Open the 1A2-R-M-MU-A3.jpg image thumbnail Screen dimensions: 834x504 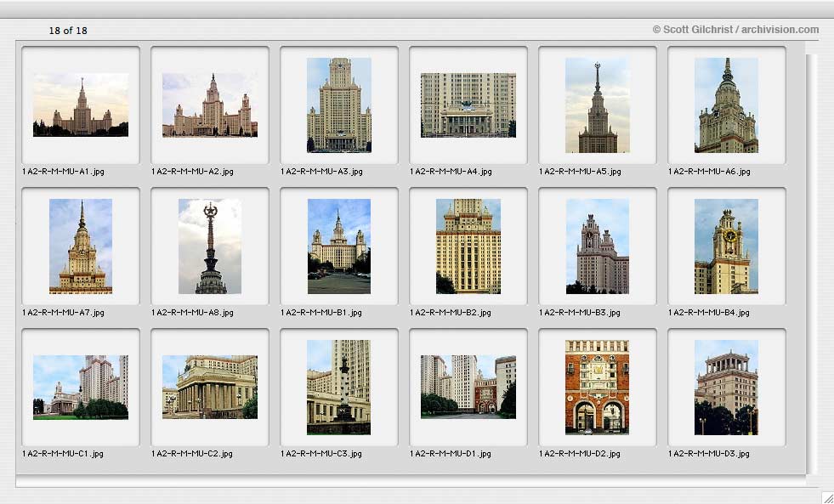[339, 105]
